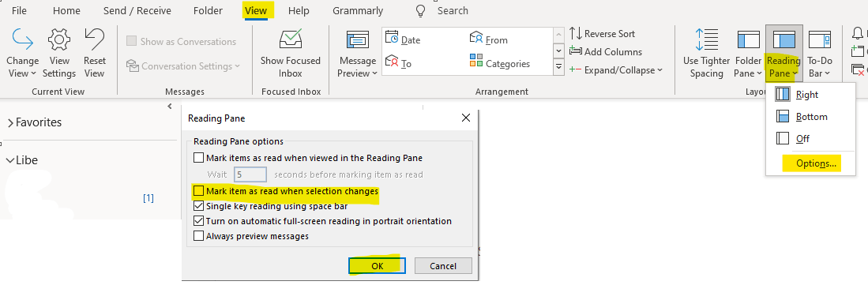Screen dimensions: 868x285
Task: Open the Grammarly tab
Action: click(x=358, y=10)
